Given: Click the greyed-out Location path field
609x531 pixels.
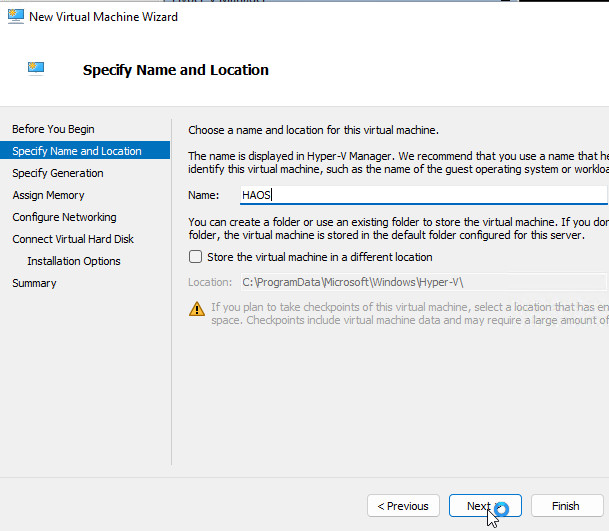Looking at the screenshot, I should 422,283.
